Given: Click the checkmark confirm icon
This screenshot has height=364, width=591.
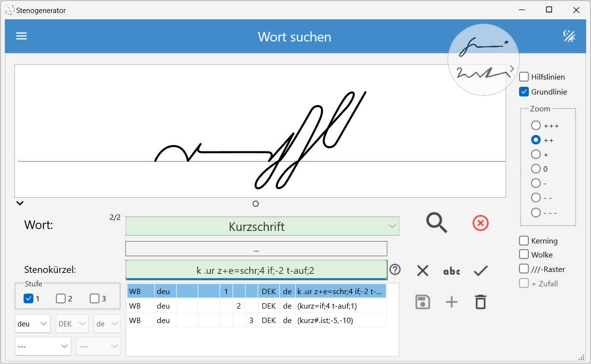Looking at the screenshot, I should pos(481,271).
